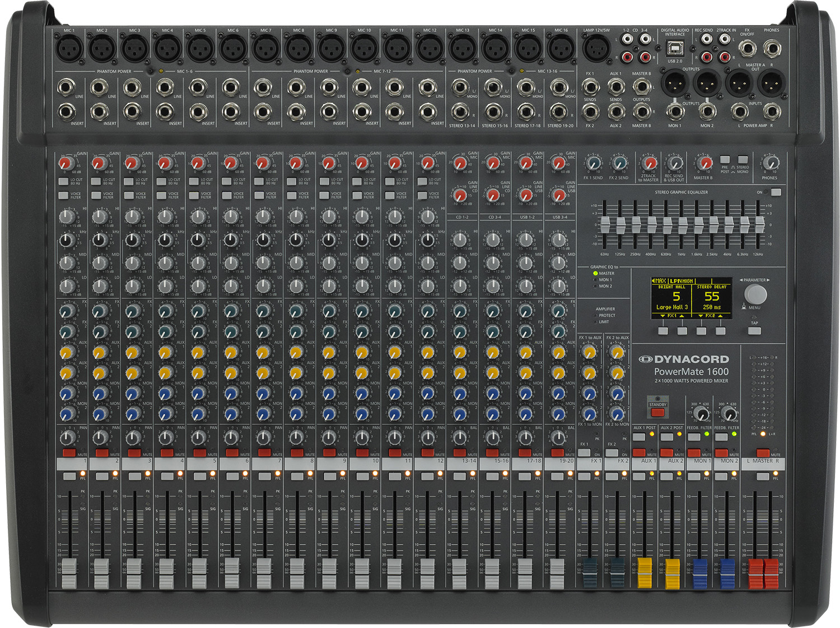Toggle the PFL button under L MASTER R
The width and height of the screenshot is (840, 628).
763,476
